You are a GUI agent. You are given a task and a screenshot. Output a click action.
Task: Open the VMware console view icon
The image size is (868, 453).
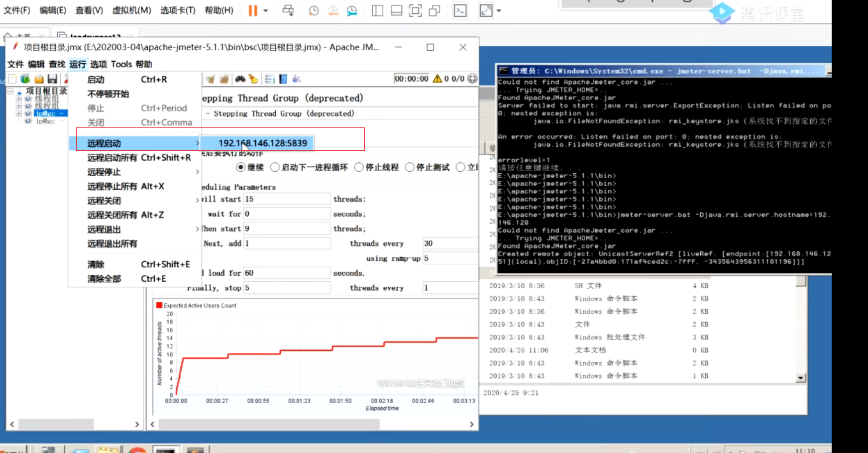(460, 10)
